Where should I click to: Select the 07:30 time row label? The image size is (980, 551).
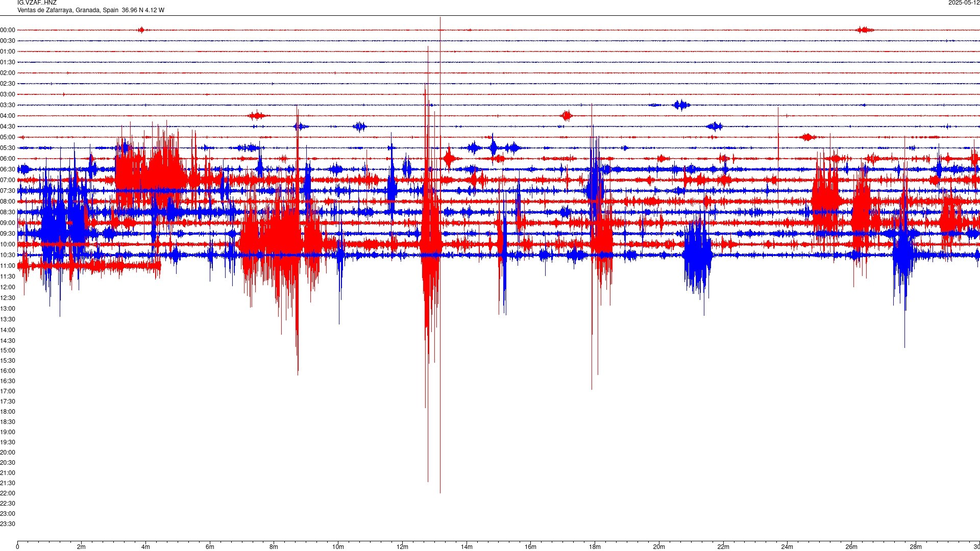[x=8, y=191]
